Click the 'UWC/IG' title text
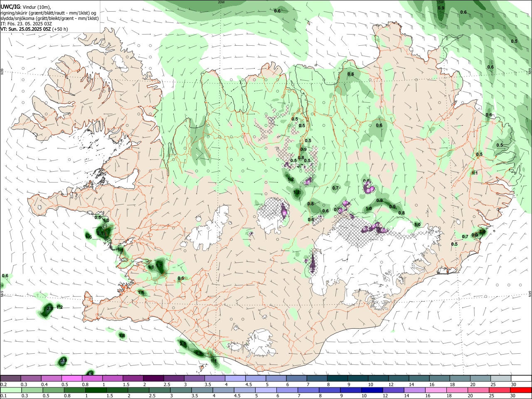This screenshot has height=399, width=532. pyautogui.click(x=10, y=6)
